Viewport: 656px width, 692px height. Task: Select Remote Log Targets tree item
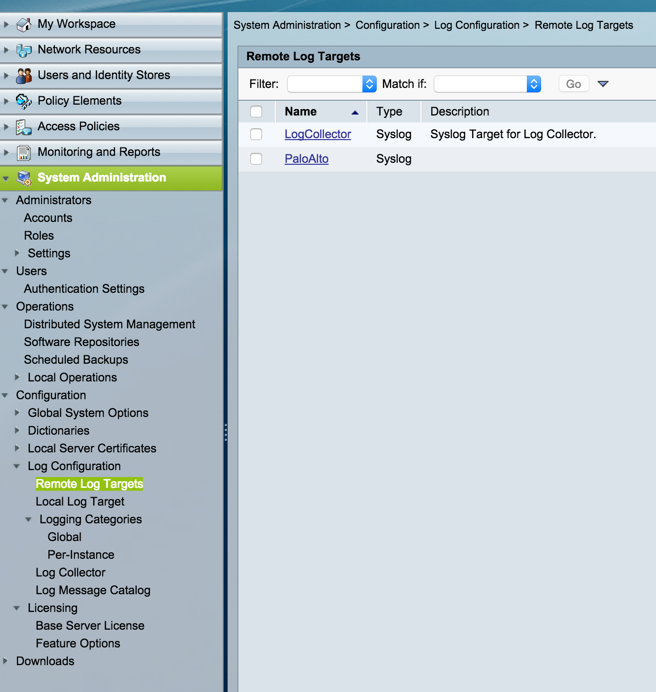[90, 484]
